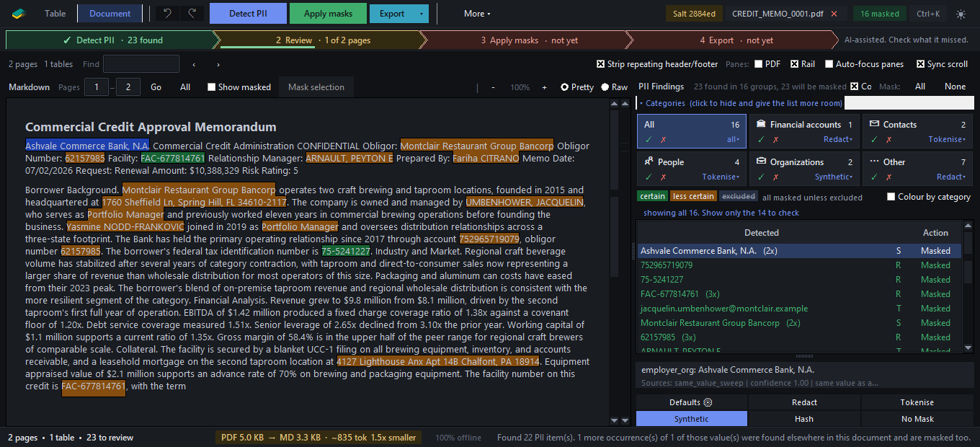Open the 'all' mask dropdown in All card
980x447 pixels.
pos(733,139)
